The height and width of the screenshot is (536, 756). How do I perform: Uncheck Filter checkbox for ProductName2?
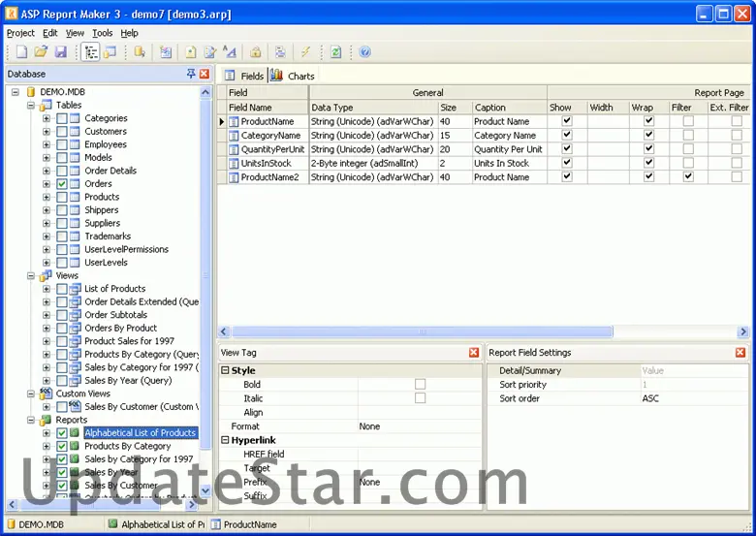688,177
